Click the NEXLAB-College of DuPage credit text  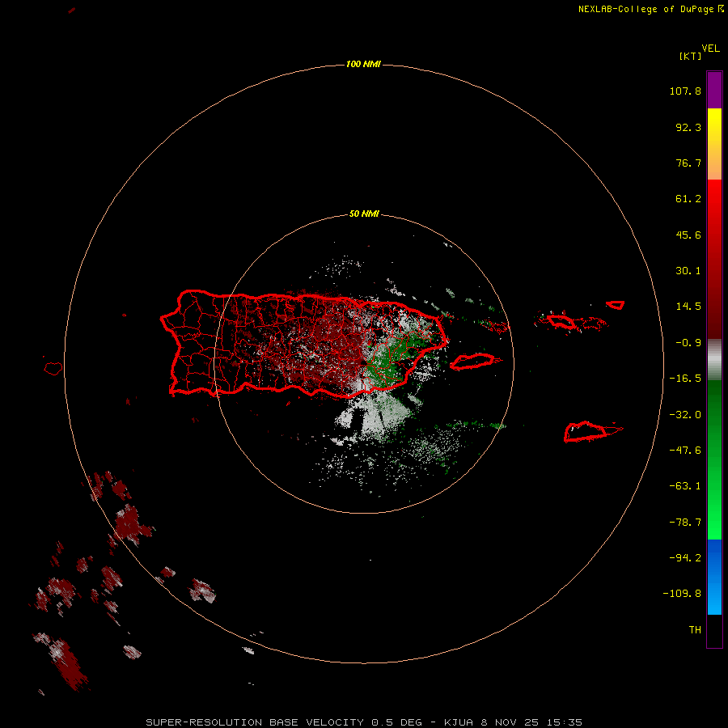click(x=650, y=9)
